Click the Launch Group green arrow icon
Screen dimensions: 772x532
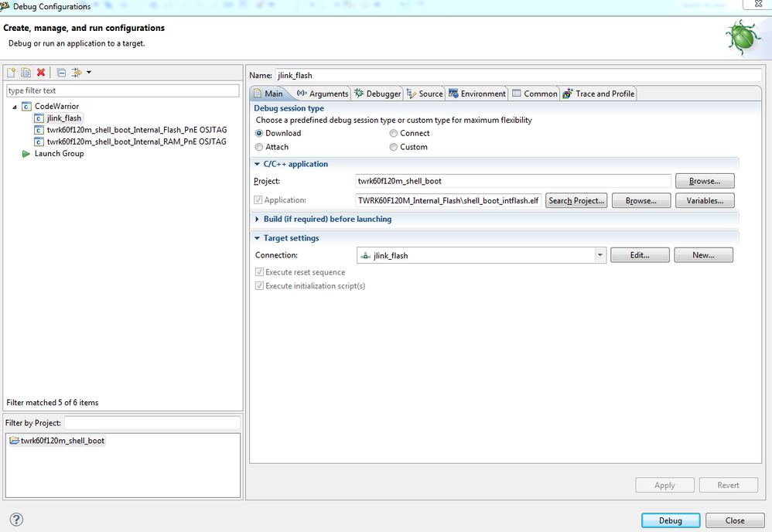[x=26, y=154]
